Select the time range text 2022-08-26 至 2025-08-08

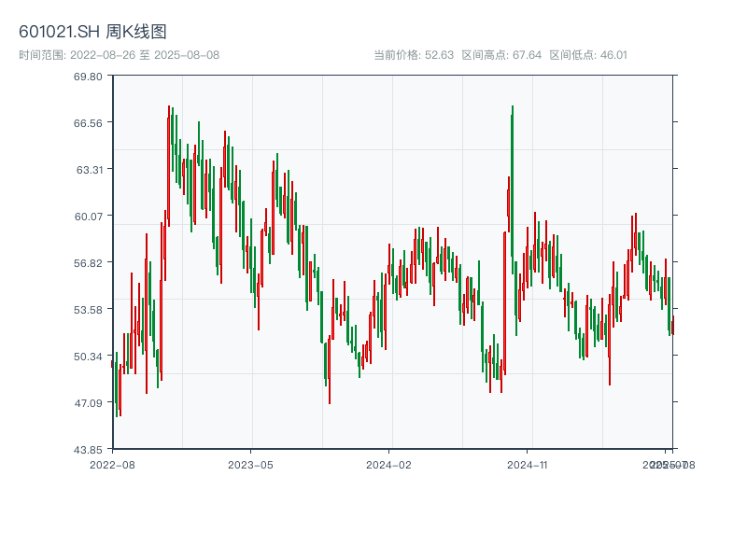click(145, 55)
